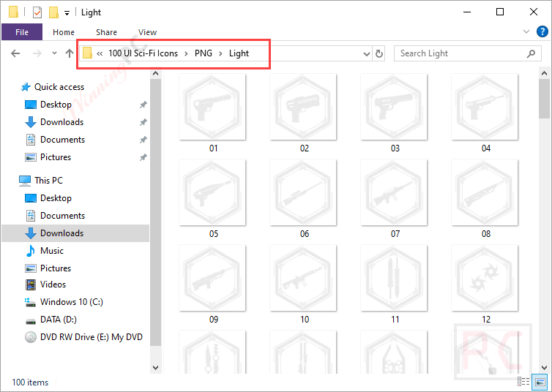Open the Help question mark icon

point(542,32)
